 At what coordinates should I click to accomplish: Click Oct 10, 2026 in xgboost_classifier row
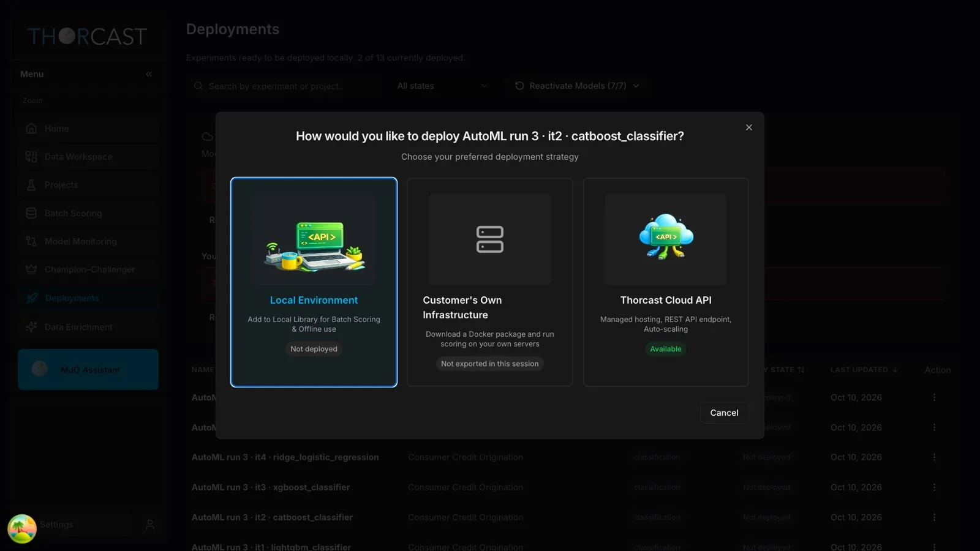856,487
